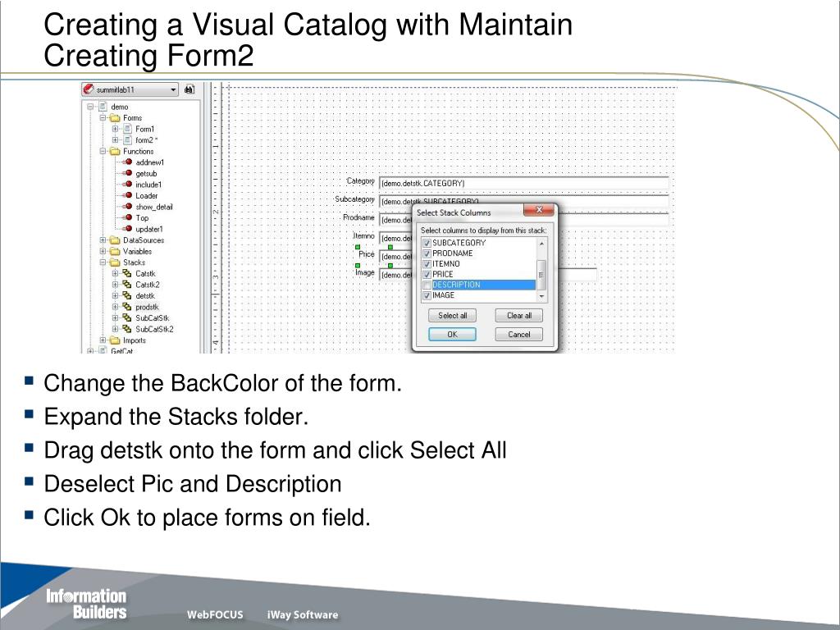This screenshot has height=630, width=840.
Task: Open the summitlab11 server dropdown
Action: pyautogui.click(x=173, y=89)
